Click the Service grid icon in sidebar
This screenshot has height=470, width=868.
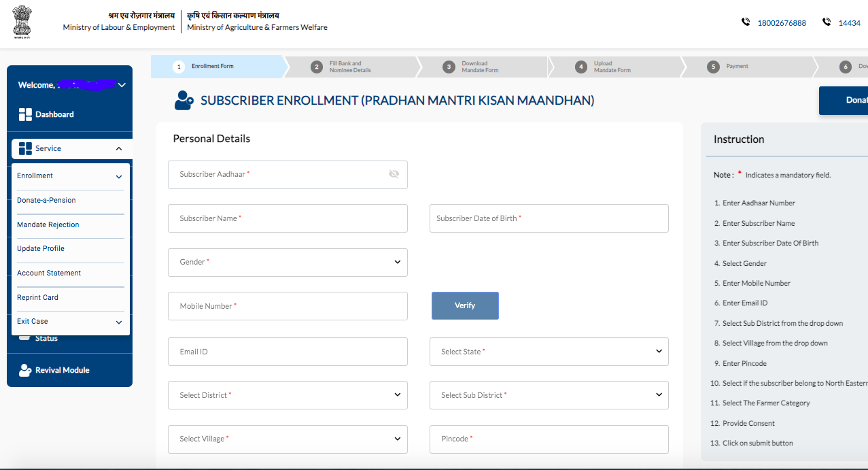pos(25,148)
